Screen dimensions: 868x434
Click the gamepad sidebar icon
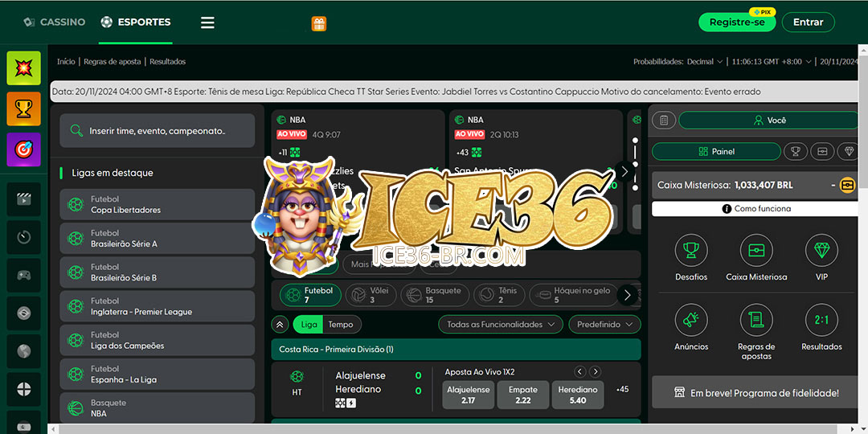click(24, 275)
